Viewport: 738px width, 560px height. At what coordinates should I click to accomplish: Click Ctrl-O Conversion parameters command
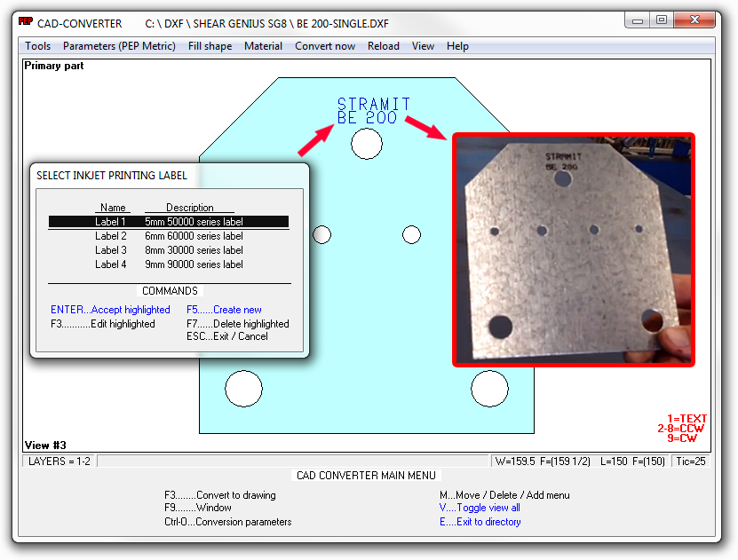(x=228, y=522)
